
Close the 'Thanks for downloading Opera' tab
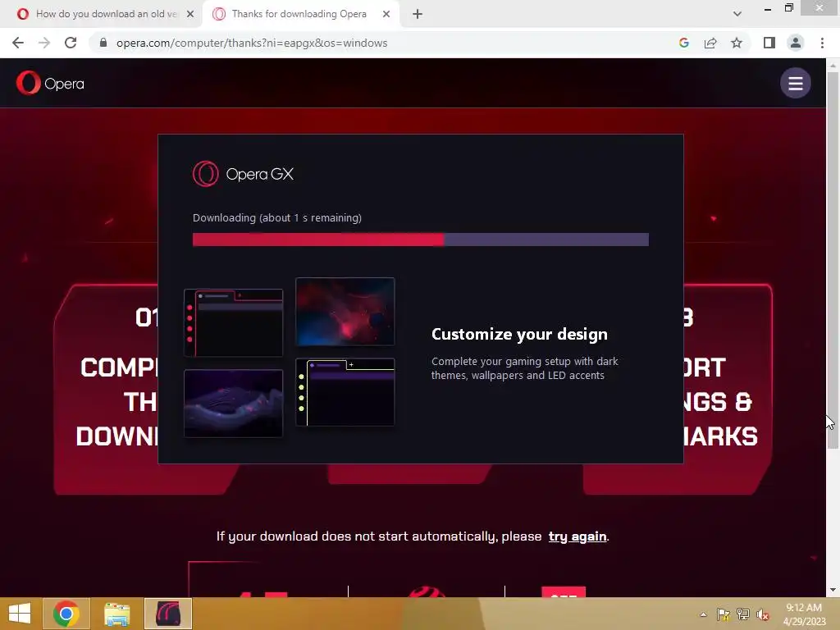coord(386,14)
